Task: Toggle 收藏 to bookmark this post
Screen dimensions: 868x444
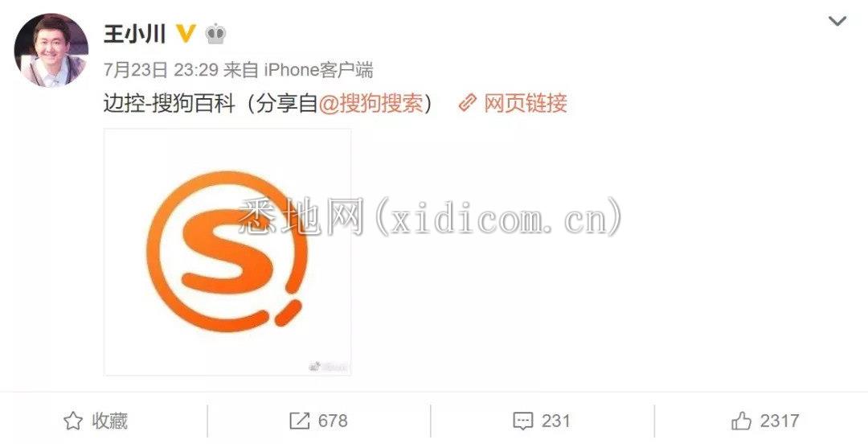Action: 109,421
